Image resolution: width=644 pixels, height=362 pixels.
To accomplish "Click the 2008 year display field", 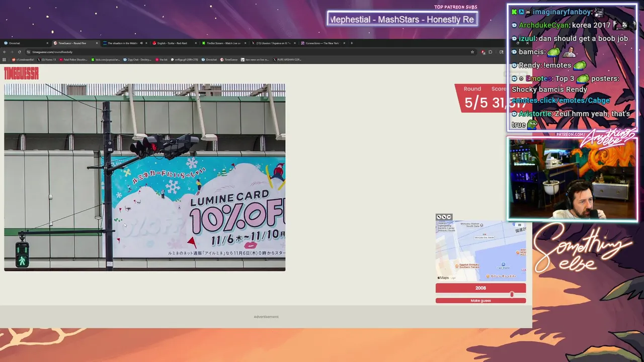I will pyautogui.click(x=480, y=288).
